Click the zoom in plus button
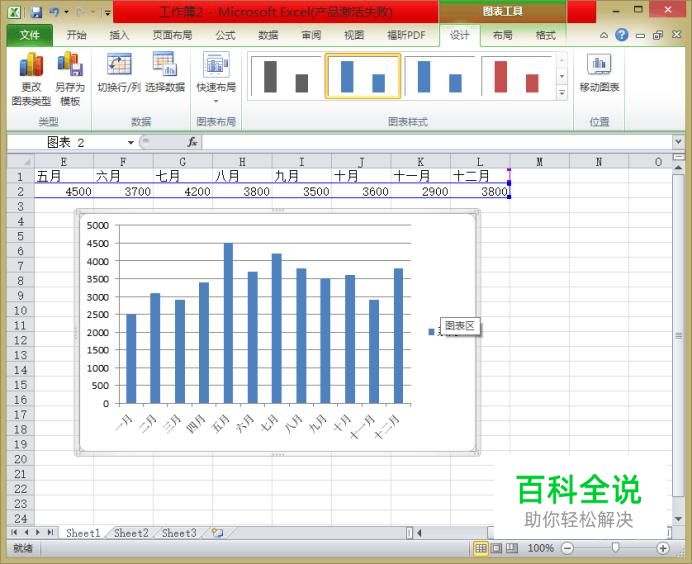Image resolution: width=692 pixels, height=564 pixels. (662, 548)
